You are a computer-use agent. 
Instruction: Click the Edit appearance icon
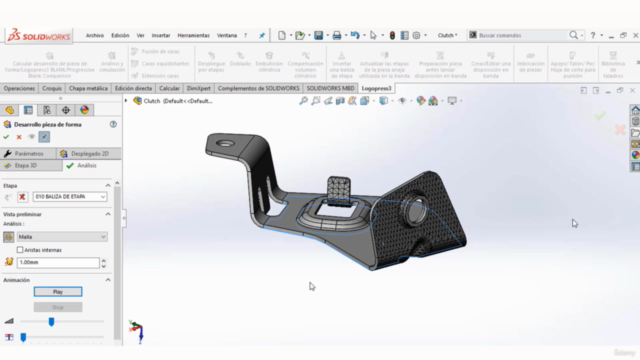(421, 100)
